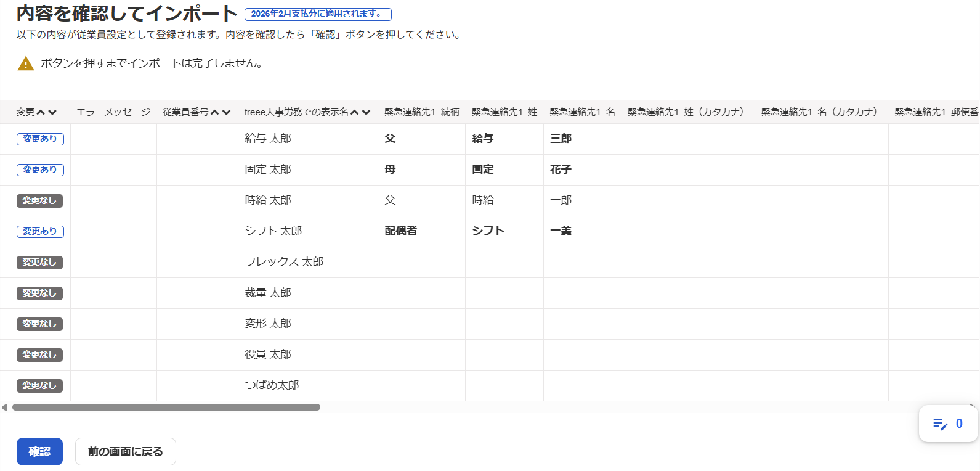
Task: Click 緊急連絡先1_名（カタカナ） column header
Action: [822, 112]
